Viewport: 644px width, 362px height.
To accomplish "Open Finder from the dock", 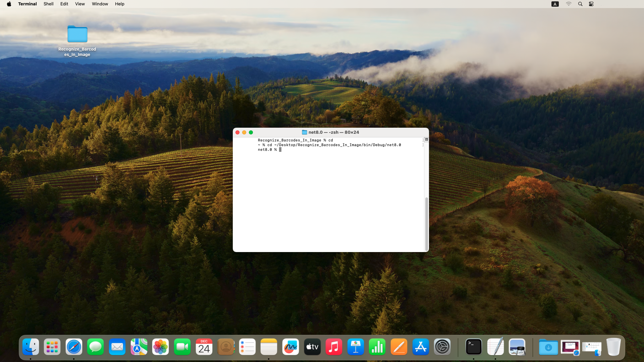I will (31, 347).
